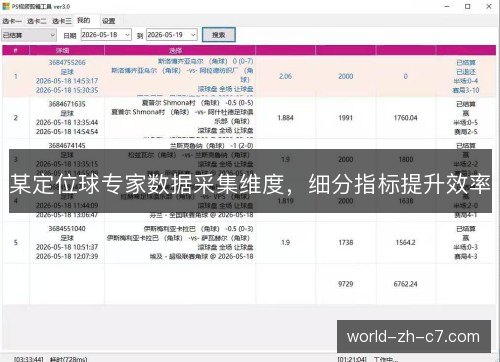Viewport: 500px width, 362px height.
Task: Click the odds value 2.06
Action: click(285, 76)
